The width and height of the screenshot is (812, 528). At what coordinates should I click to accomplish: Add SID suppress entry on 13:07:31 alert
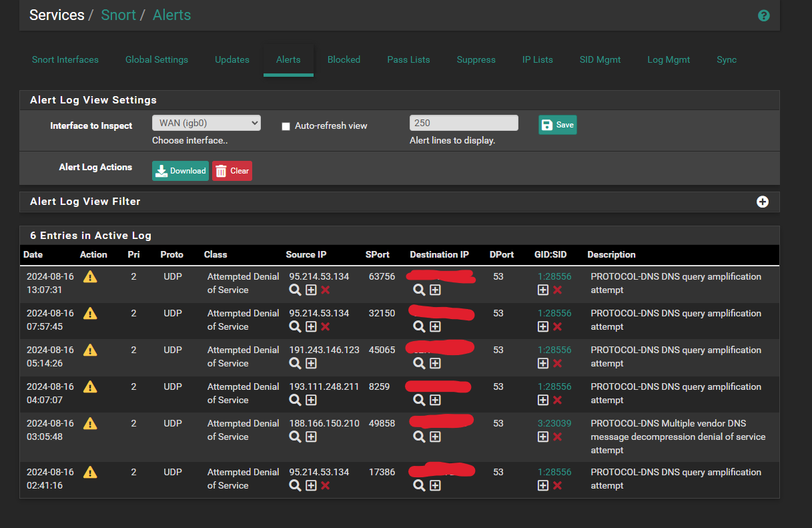543,290
